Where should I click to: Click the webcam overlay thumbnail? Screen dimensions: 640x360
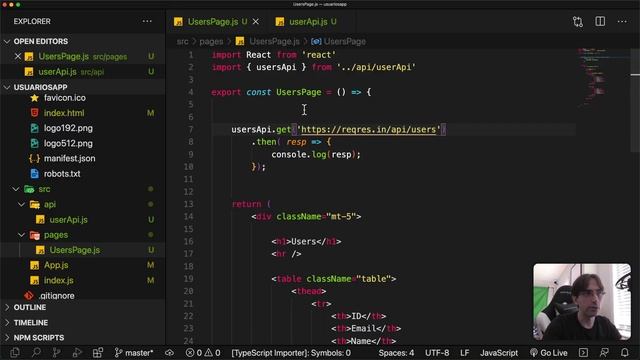click(x=582, y=302)
